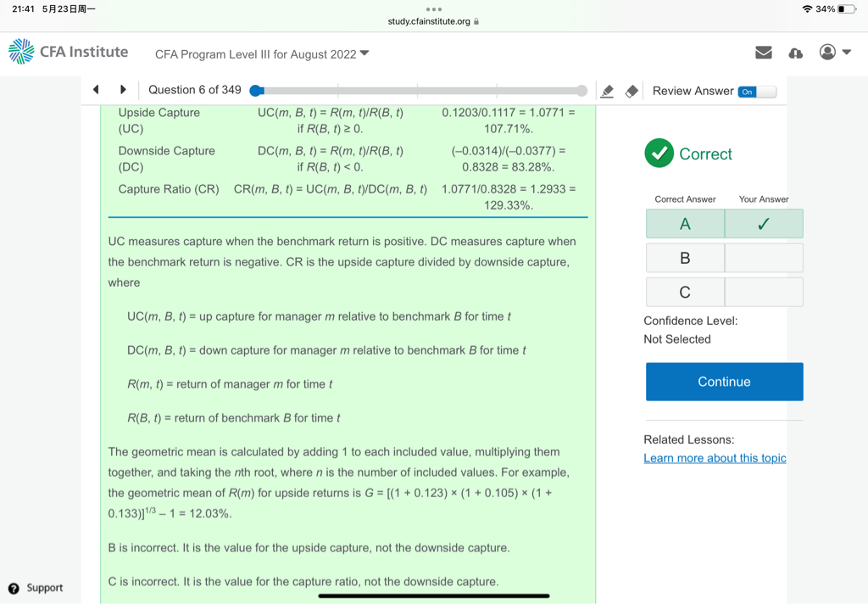868x604 pixels.
Task: Click the Not Selected confidence text
Action: click(677, 339)
